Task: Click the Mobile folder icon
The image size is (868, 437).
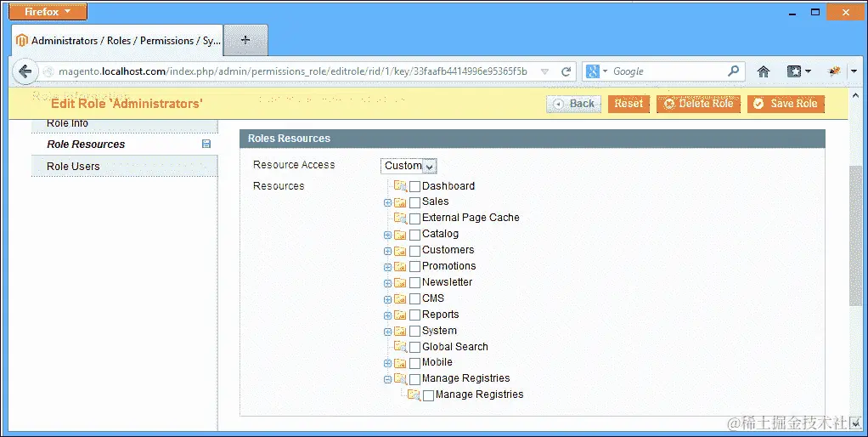Action: pos(400,363)
